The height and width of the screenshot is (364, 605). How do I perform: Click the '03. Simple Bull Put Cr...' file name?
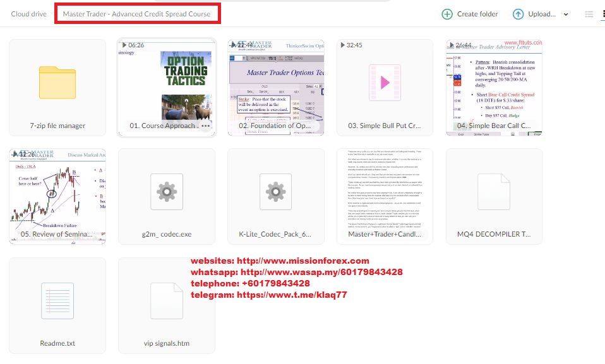[385, 126]
